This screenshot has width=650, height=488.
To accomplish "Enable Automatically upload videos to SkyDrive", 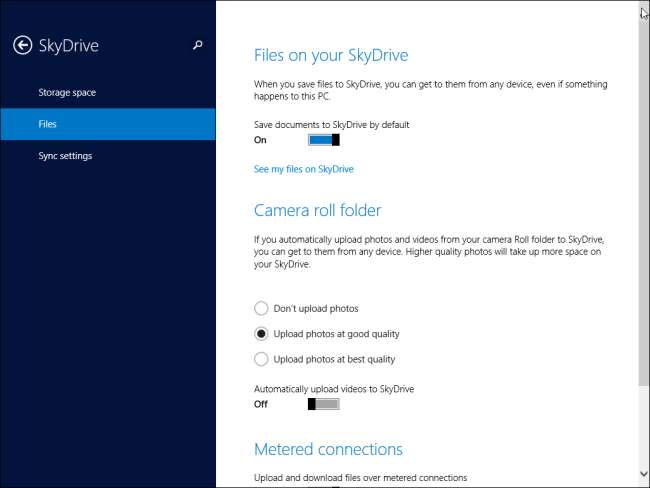I will click(x=324, y=404).
